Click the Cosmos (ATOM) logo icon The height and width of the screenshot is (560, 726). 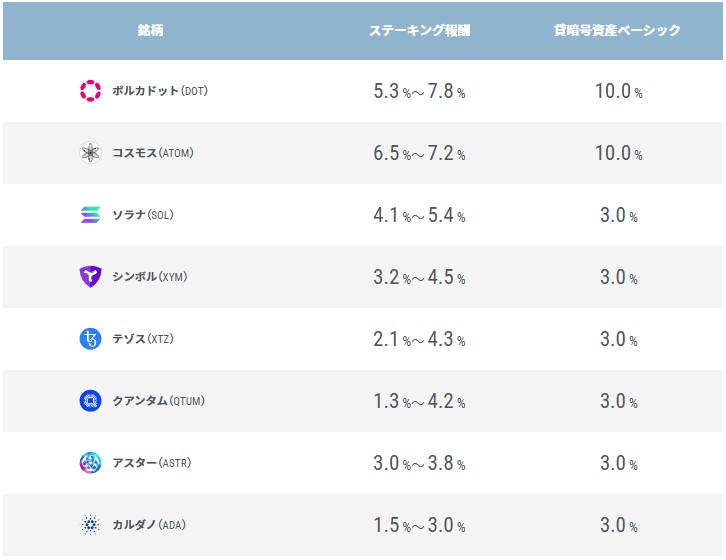click(90, 153)
